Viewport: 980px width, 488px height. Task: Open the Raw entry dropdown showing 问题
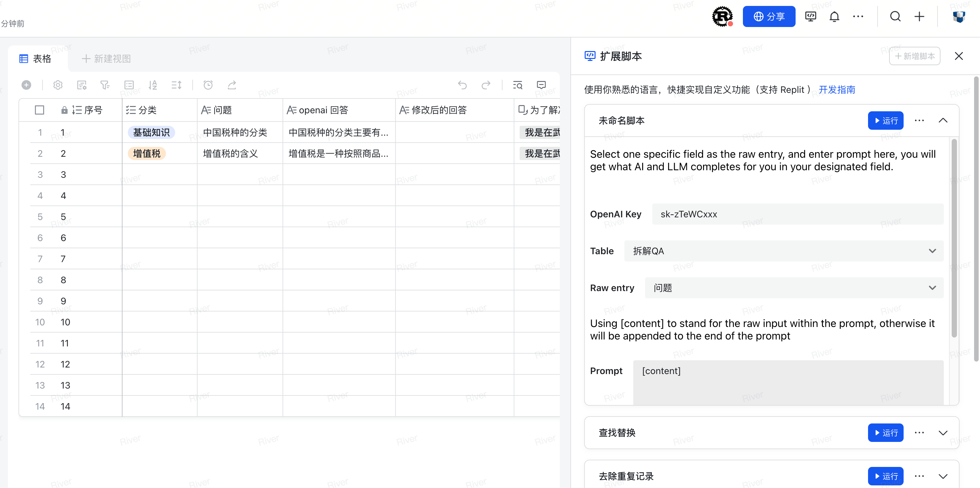(794, 288)
